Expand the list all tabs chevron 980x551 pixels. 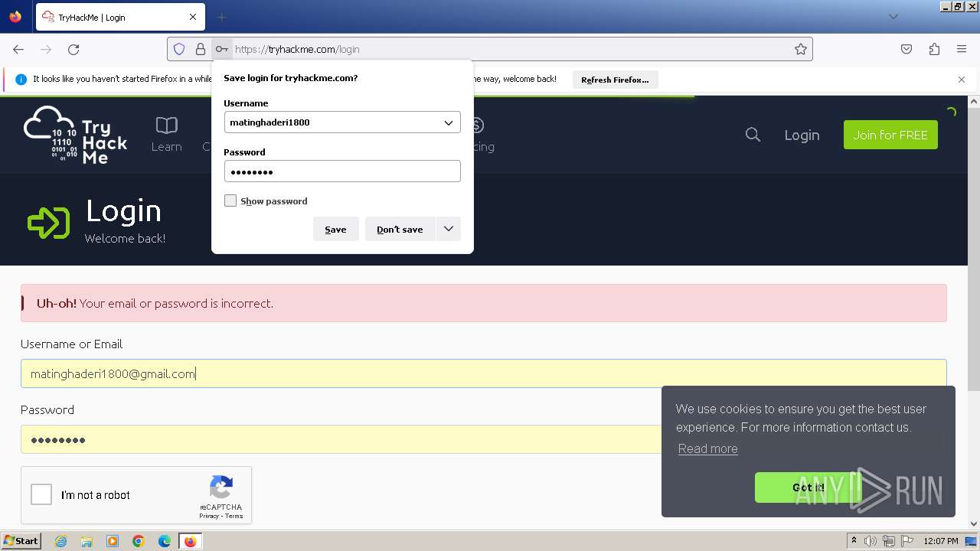tap(893, 17)
